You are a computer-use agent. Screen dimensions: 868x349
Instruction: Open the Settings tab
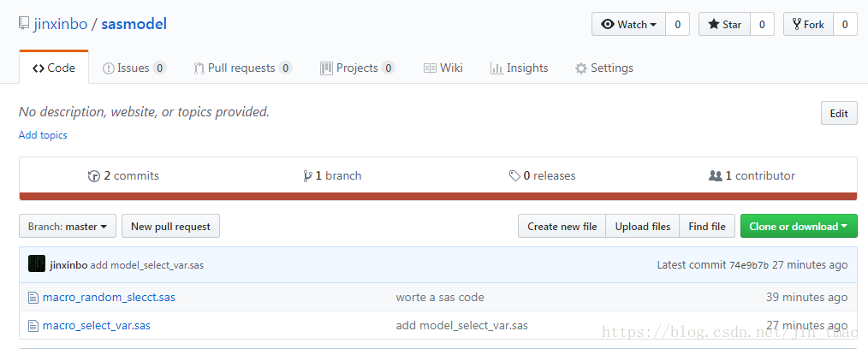(604, 68)
